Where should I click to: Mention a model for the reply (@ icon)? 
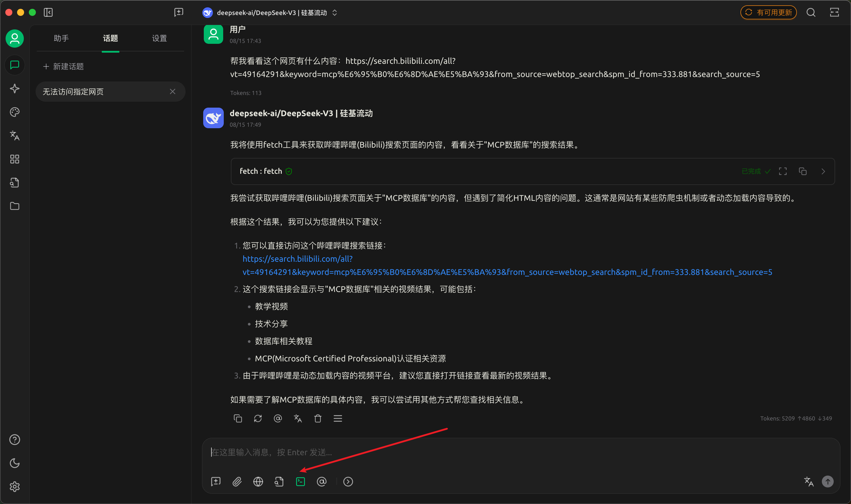coord(278,418)
